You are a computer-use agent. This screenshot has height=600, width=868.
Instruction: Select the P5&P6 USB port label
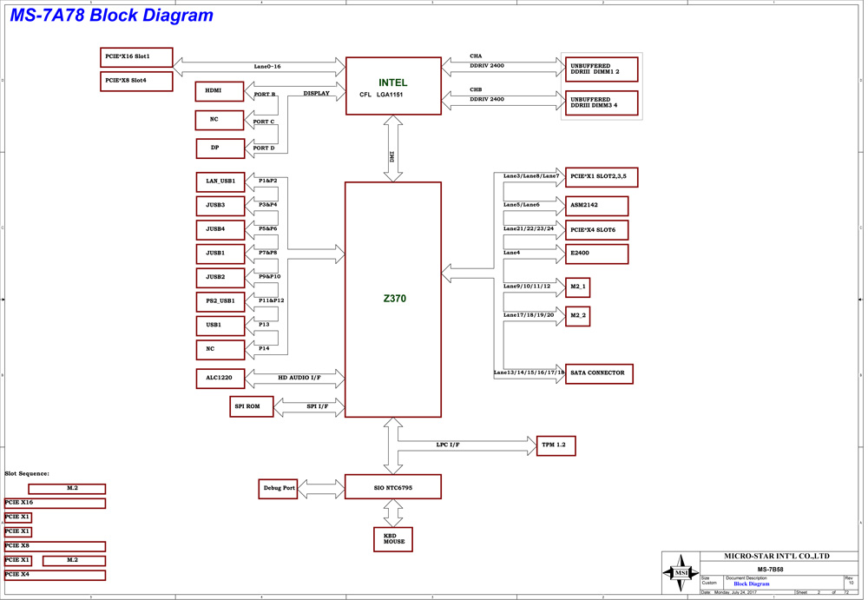pyautogui.click(x=268, y=228)
